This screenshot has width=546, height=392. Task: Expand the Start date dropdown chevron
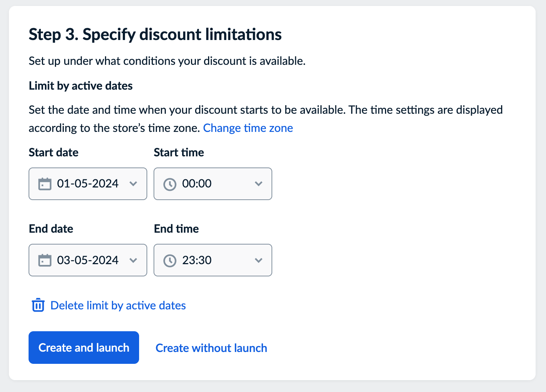[x=134, y=184]
